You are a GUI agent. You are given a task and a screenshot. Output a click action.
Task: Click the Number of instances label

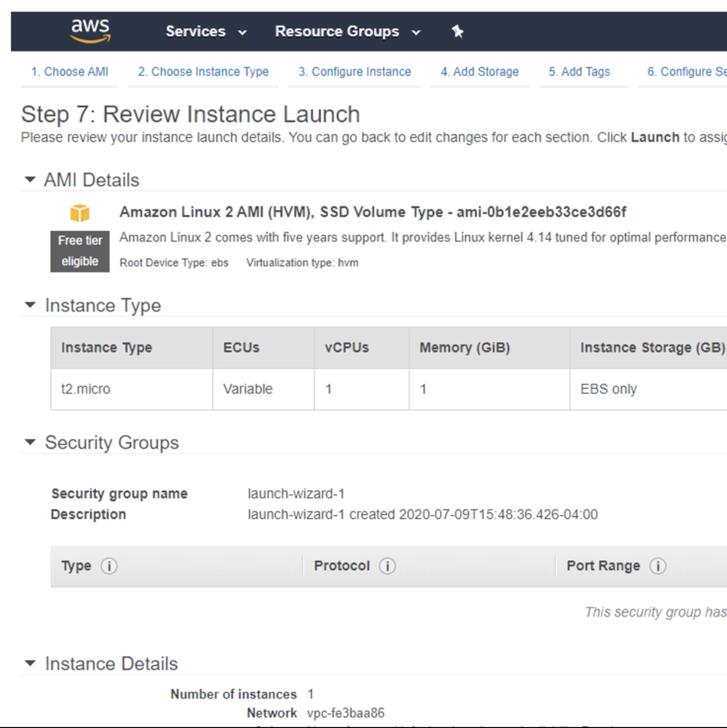click(234, 694)
